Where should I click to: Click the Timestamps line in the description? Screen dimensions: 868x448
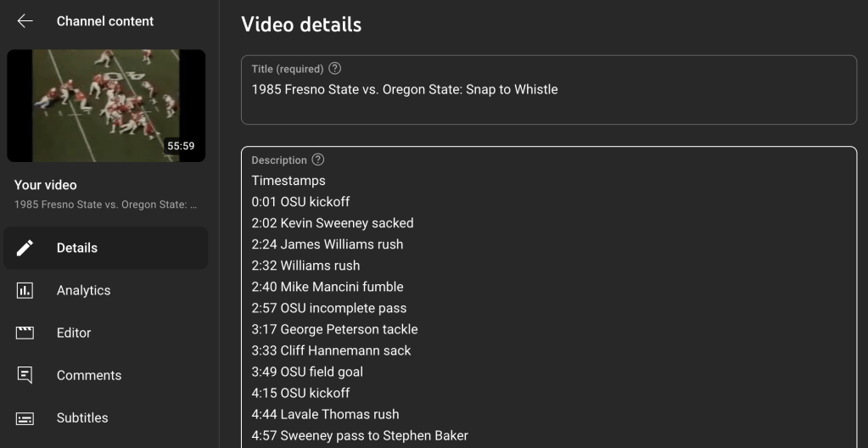(288, 181)
